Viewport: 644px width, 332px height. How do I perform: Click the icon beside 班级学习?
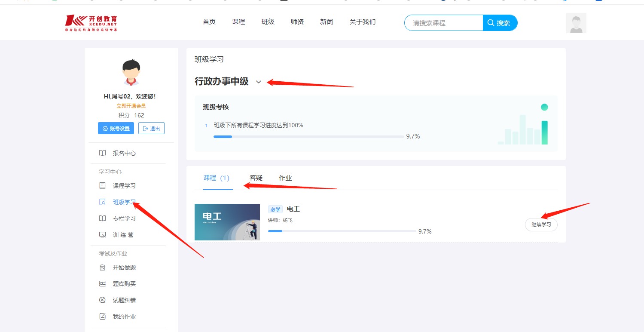[102, 202]
